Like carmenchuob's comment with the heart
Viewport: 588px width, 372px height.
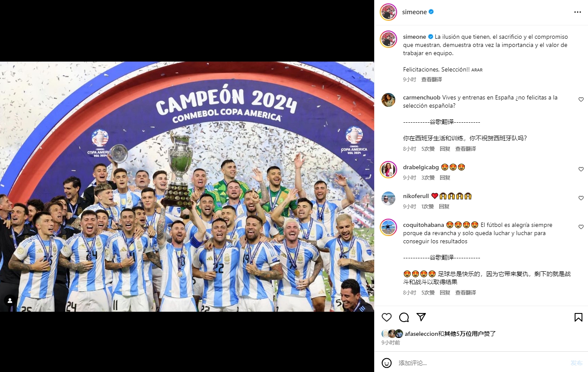[x=581, y=99]
